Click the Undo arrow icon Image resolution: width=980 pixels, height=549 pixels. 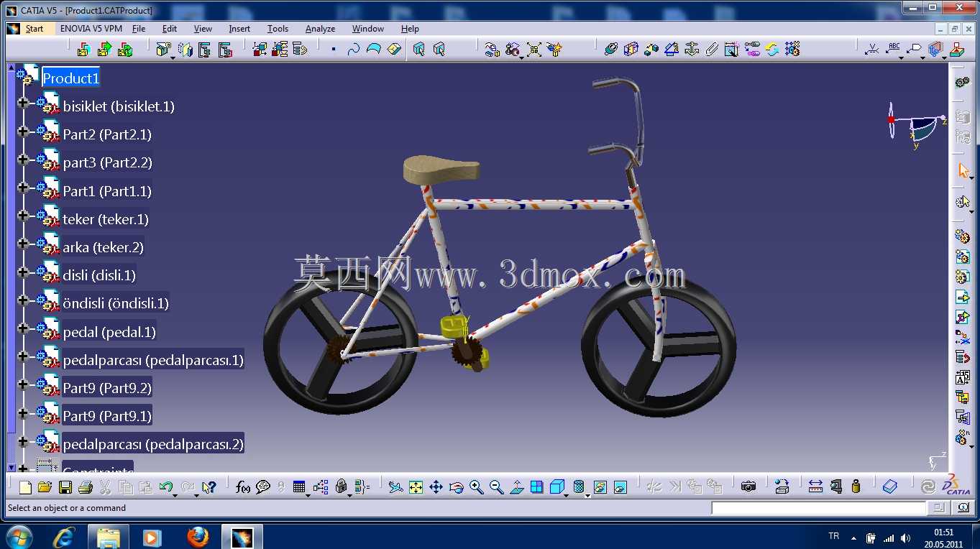[166, 487]
